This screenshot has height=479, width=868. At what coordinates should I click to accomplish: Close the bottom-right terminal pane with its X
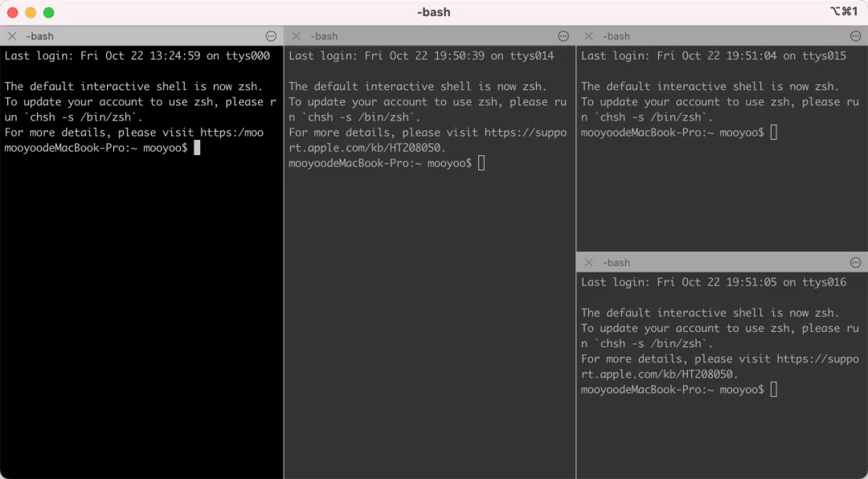[x=588, y=262]
